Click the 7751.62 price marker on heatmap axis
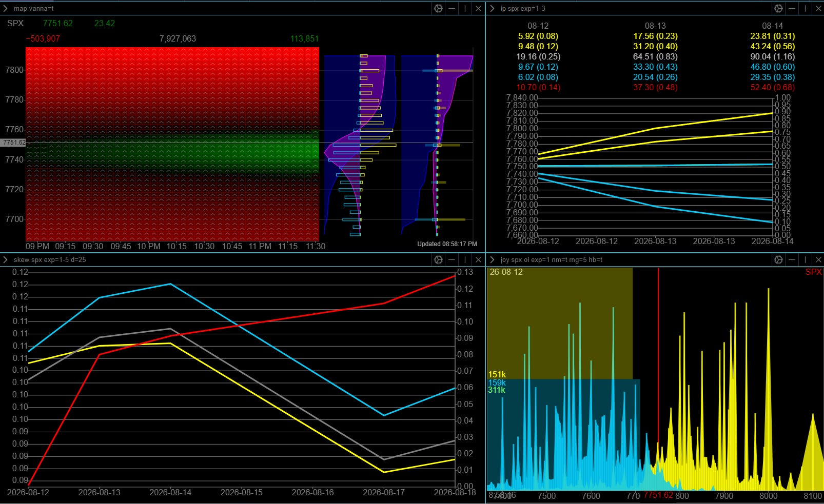Screen dimensions: 824x504 click(x=13, y=143)
